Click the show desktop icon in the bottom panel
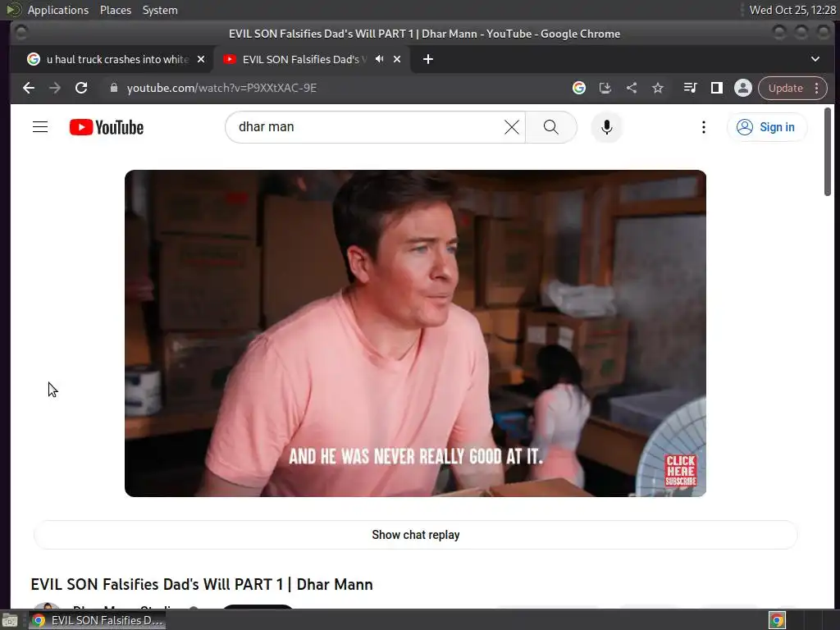840x630 pixels. (10, 620)
